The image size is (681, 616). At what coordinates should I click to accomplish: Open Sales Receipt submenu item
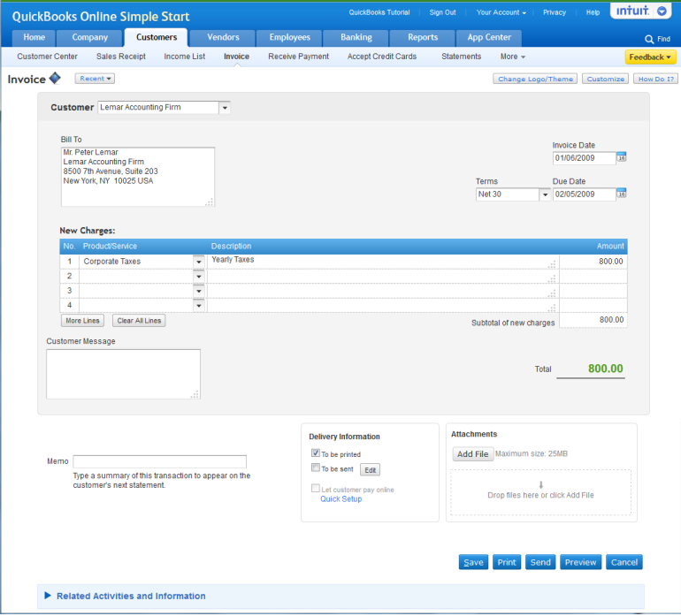121,57
